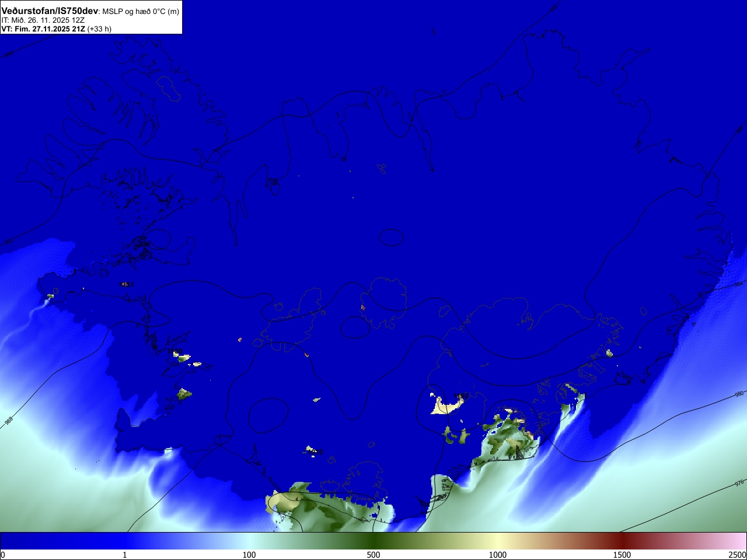The width and height of the screenshot is (747, 560).
Task: Click the 980 isobar label
Action: coord(739,394)
